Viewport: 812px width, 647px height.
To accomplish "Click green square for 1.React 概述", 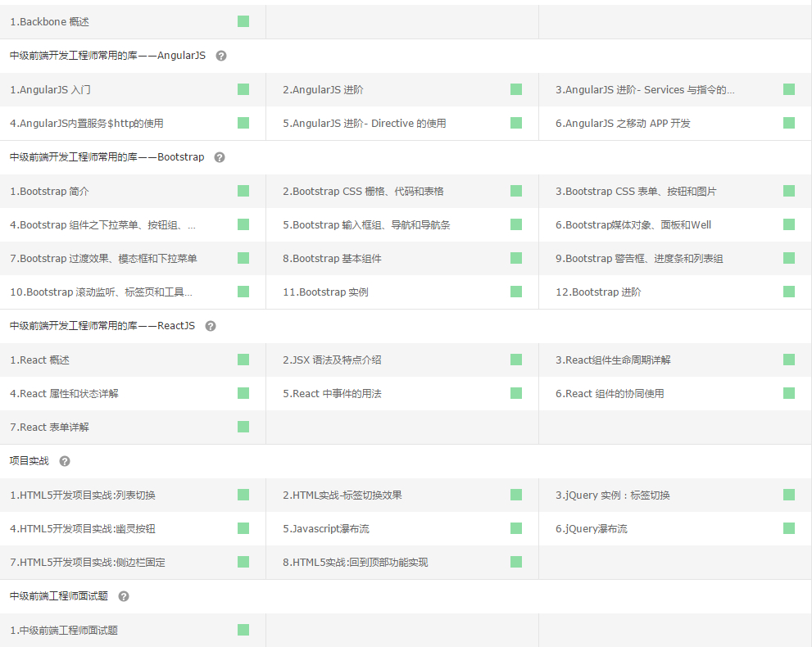I will pyautogui.click(x=243, y=360).
